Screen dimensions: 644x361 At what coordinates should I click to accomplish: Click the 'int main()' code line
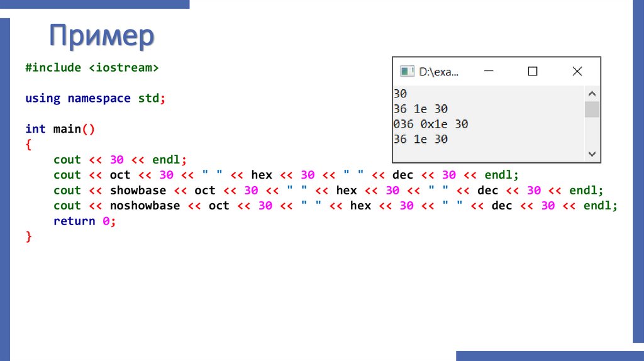tap(60, 129)
